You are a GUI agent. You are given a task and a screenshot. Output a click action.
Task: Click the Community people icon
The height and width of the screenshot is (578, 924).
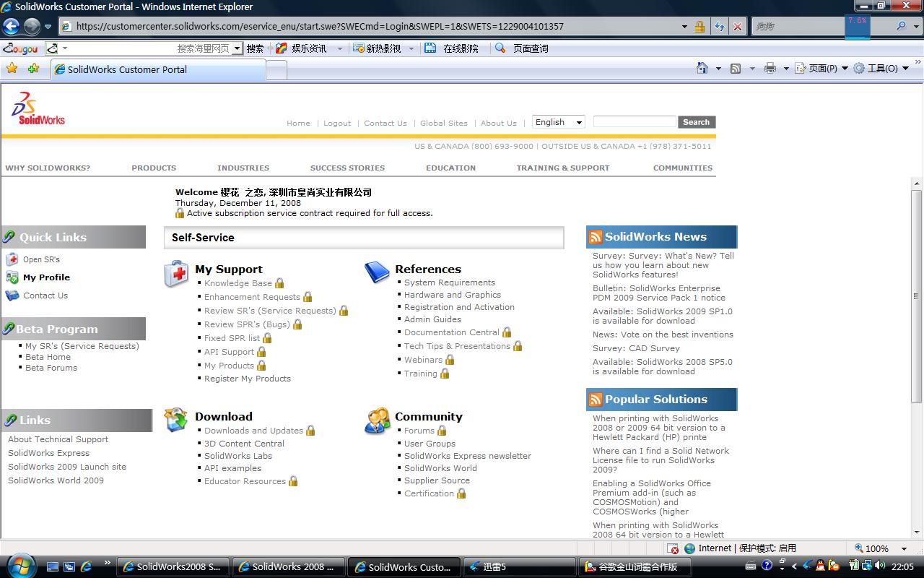[x=377, y=420]
